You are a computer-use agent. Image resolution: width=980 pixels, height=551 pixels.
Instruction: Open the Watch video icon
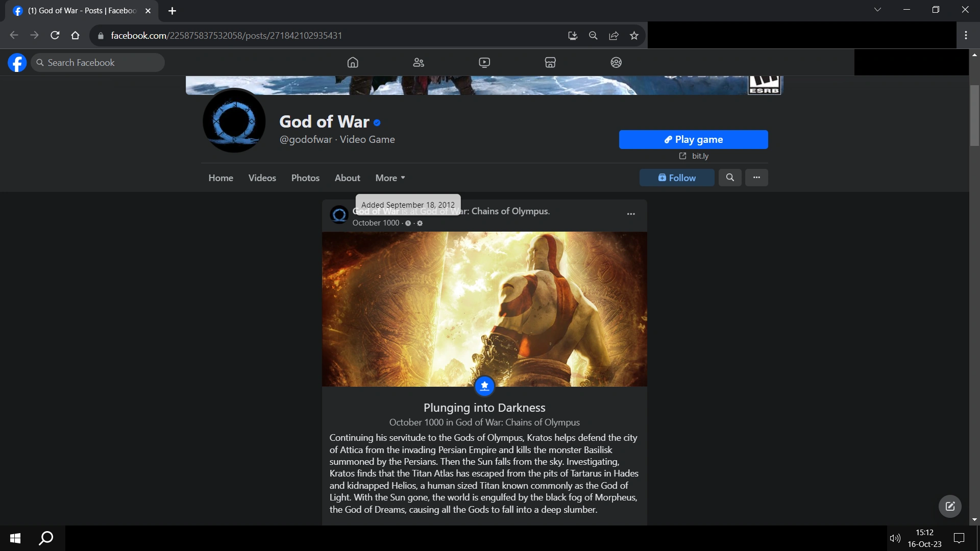pyautogui.click(x=484, y=62)
